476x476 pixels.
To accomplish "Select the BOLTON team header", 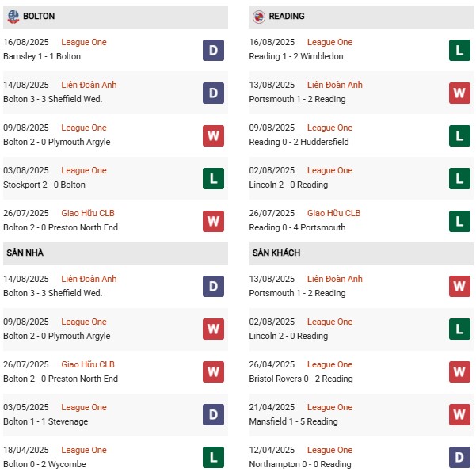I will pyautogui.click(x=39, y=16).
